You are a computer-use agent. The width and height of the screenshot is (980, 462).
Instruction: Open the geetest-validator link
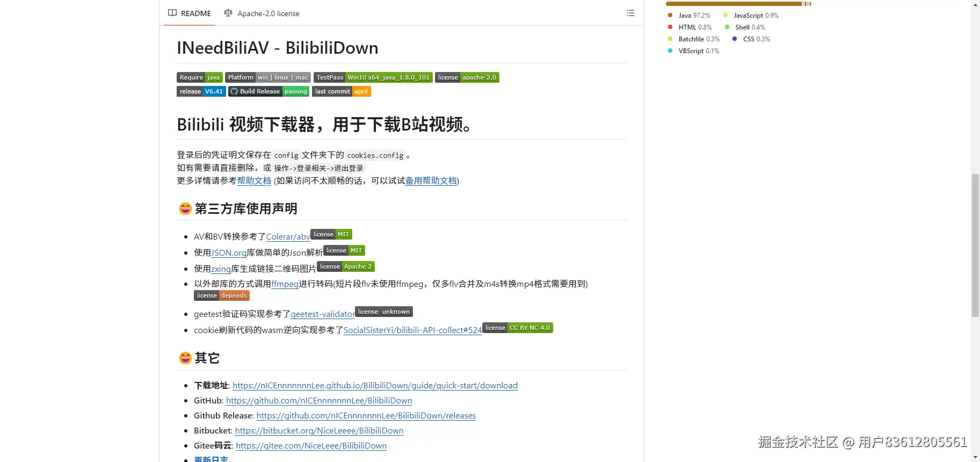[323, 314]
